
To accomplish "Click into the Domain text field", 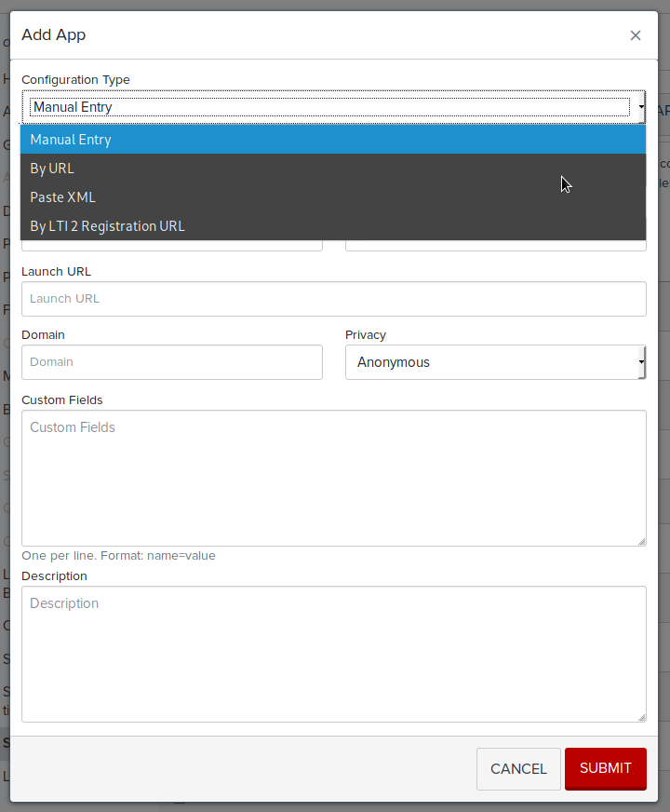I will click(x=171, y=362).
